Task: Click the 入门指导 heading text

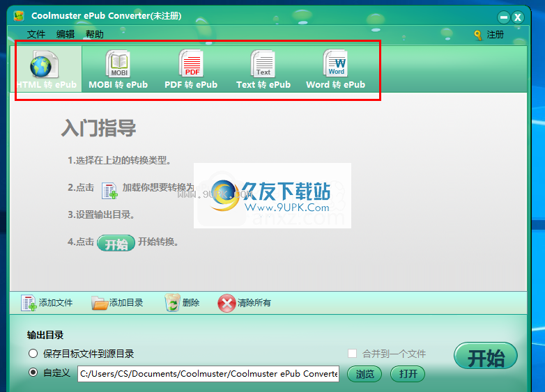Action: click(x=98, y=128)
